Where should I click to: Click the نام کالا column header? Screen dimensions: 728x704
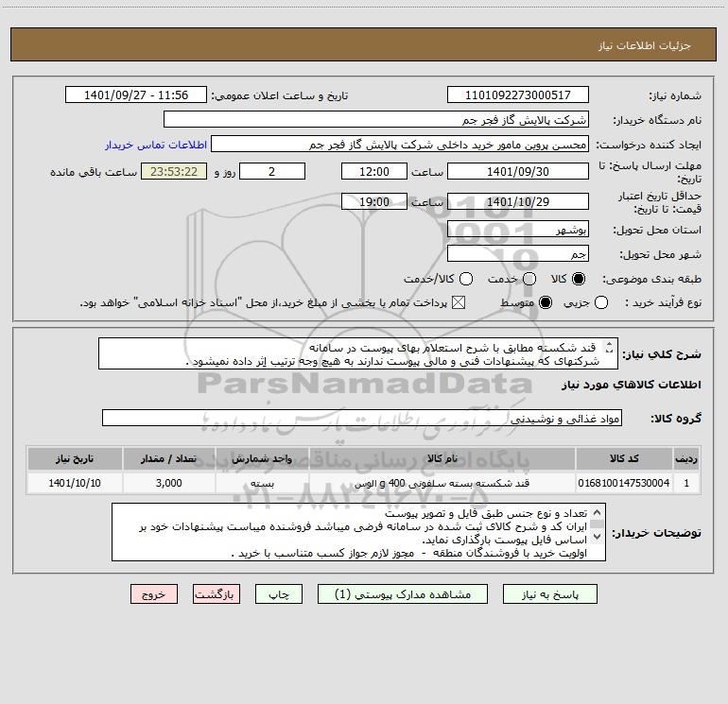[442, 458]
